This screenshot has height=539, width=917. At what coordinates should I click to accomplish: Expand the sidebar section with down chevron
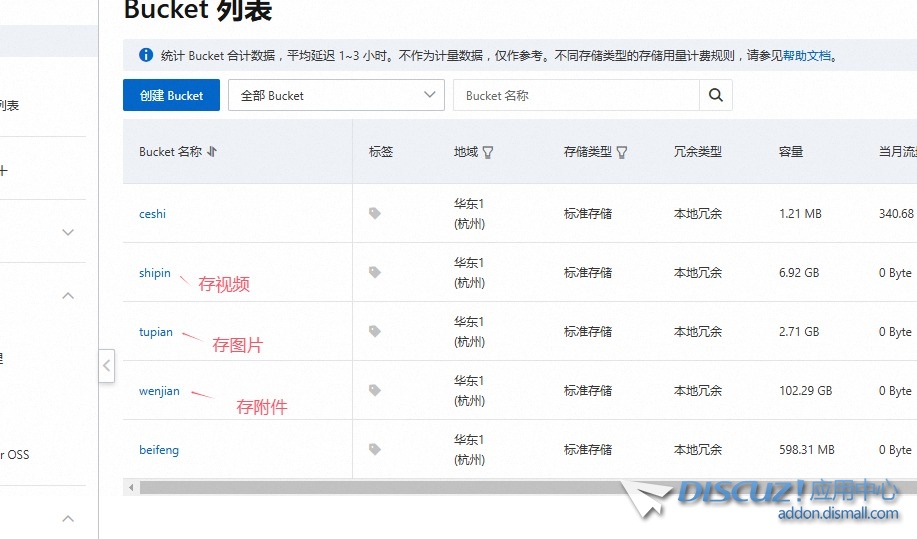pos(68,233)
